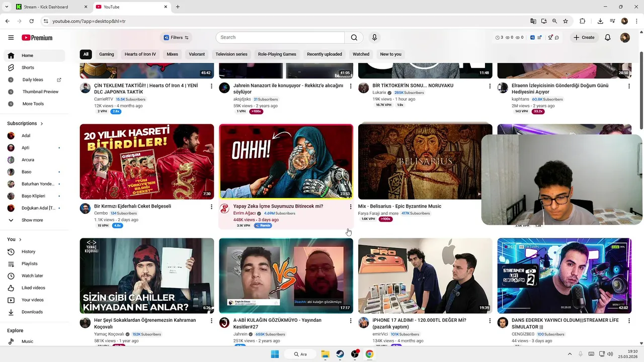Open the Filters button next to search
The image size is (644, 362).
176,38
